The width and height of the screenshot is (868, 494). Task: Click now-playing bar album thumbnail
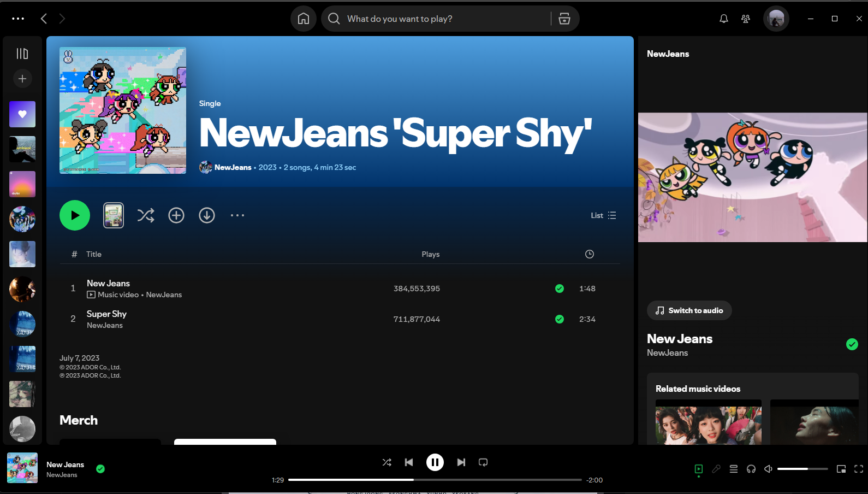pyautogui.click(x=22, y=468)
